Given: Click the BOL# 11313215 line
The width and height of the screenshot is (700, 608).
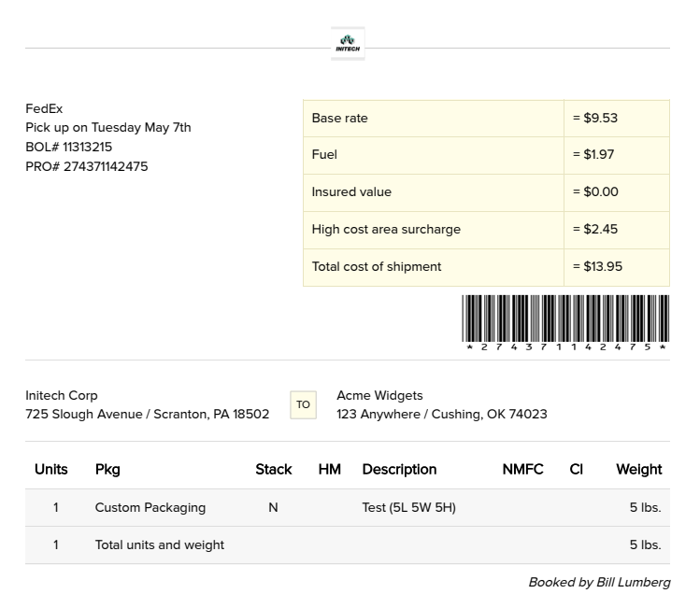Looking at the screenshot, I should pos(68,147).
